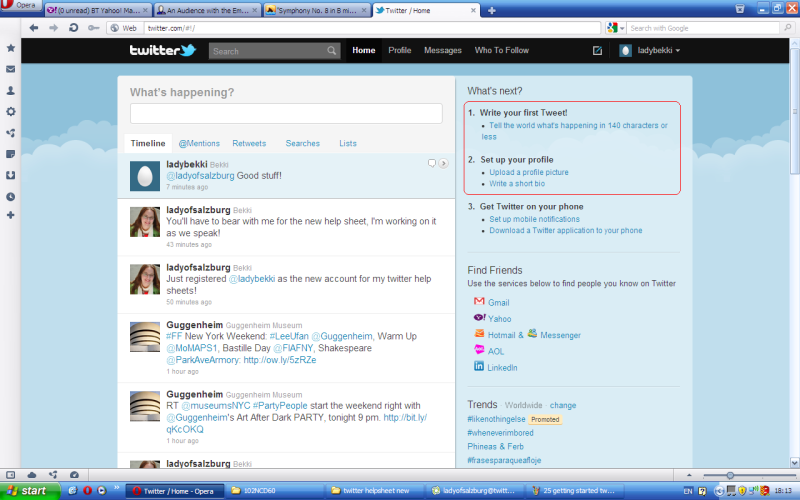Show the Web site info badge

[124, 28]
